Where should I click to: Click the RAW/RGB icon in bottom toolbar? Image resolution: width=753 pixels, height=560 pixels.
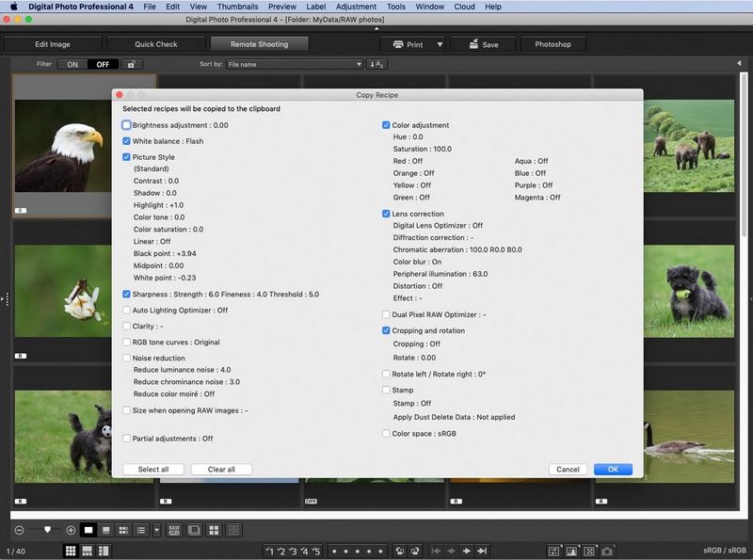[x=174, y=531]
